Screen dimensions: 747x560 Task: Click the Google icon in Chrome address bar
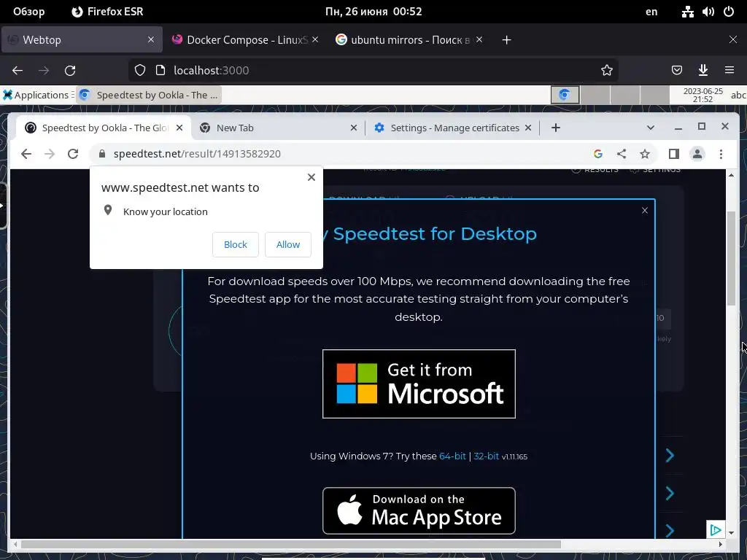coord(598,154)
